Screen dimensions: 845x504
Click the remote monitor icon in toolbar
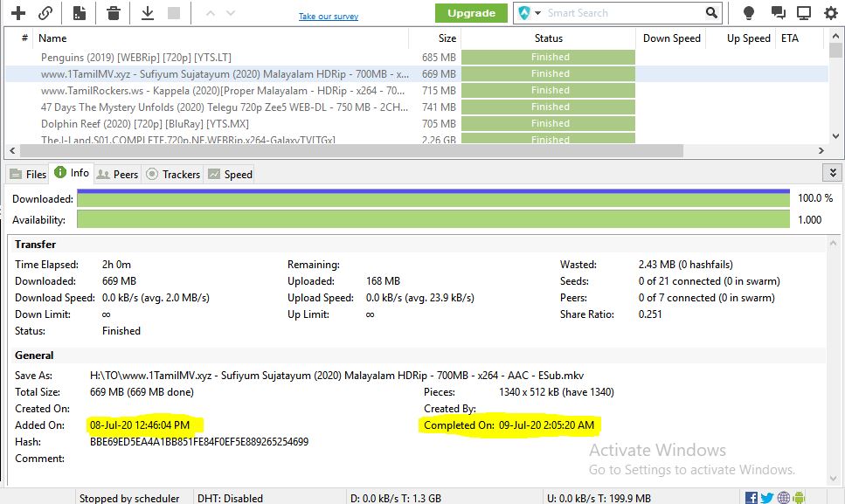pyautogui.click(x=804, y=13)
